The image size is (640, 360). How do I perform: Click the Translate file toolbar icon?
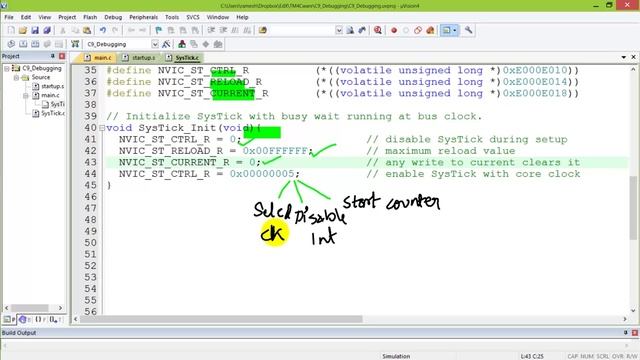[11, 44]
